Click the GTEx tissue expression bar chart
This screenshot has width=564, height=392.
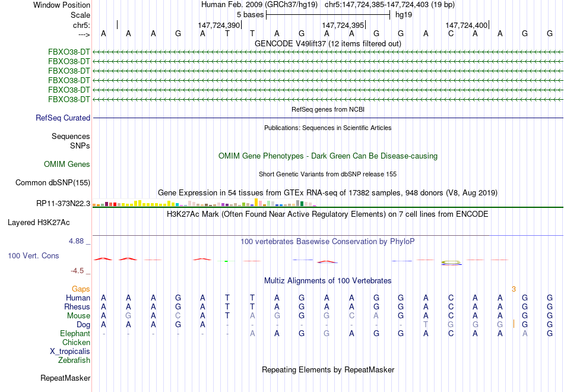pyautogui.click(x=204, y=203)
